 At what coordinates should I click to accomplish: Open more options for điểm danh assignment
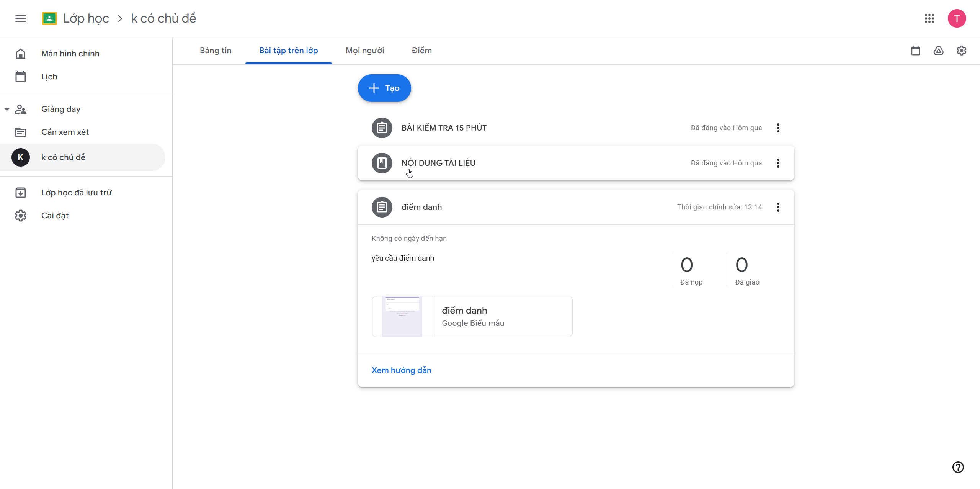[x=778, y=207]
